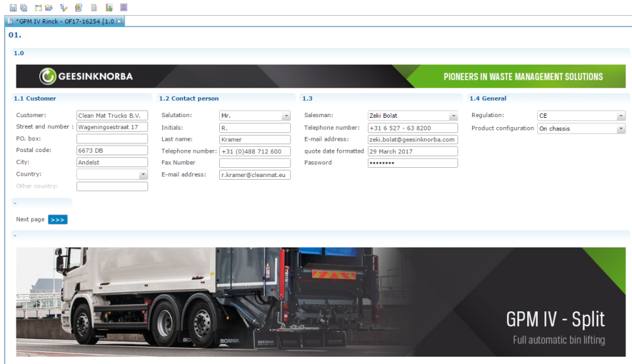The height and width of the screenshot is (364, 632).
Task: Click the 1.0 section heading
Action: click(x=19, y=53)
